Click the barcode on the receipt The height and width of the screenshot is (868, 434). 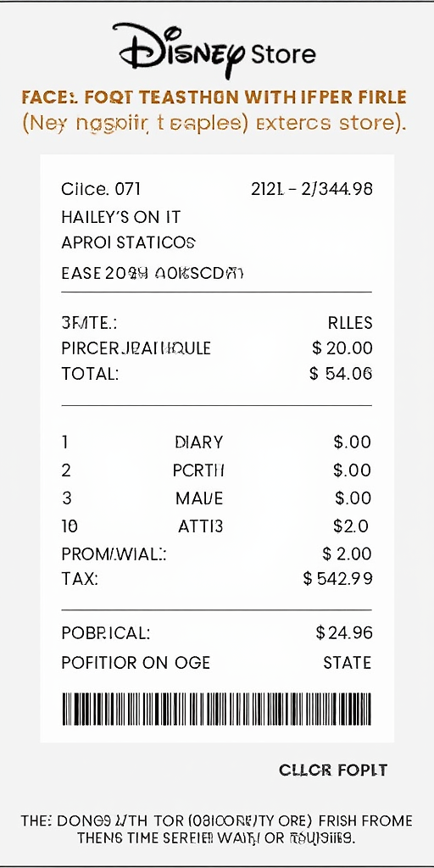pyautogui.click(x=216, y=709)
